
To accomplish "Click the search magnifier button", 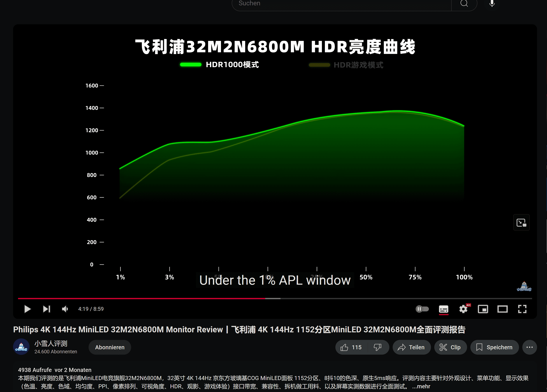I will pyautogui.click(x=464, y=3).
